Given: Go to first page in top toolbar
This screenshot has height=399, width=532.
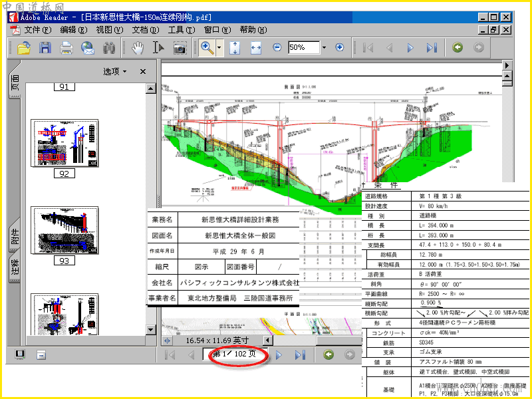Looking at the screenshot, I should coord(368,48).
